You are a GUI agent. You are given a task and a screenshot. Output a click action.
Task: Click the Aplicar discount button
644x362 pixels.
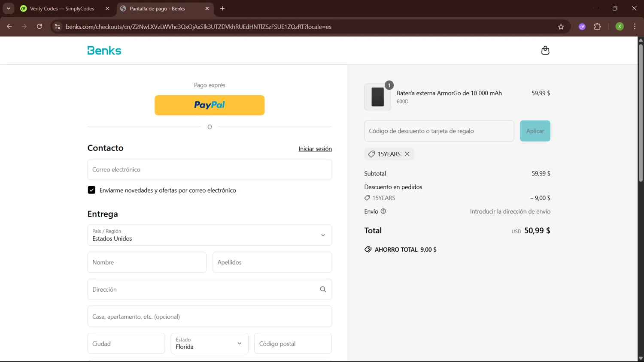[x=535, y=131]
